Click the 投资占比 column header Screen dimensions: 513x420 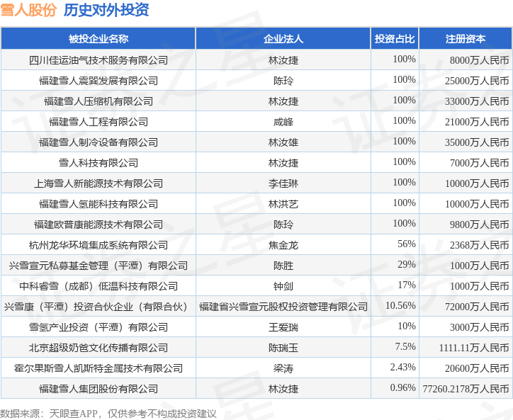point(395,38)
